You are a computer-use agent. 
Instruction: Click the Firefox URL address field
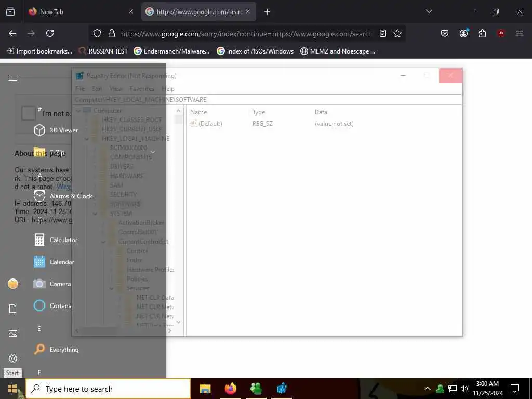[246, 34]
